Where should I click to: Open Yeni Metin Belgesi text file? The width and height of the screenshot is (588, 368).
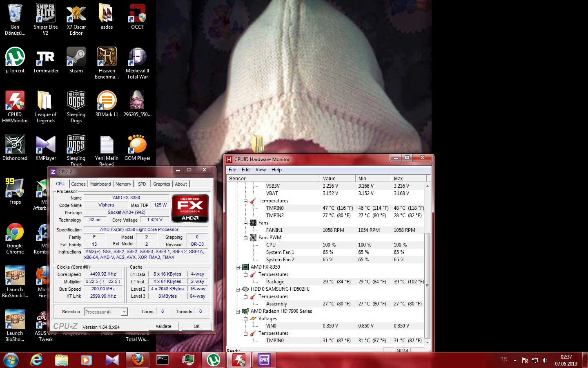[107, 150]
